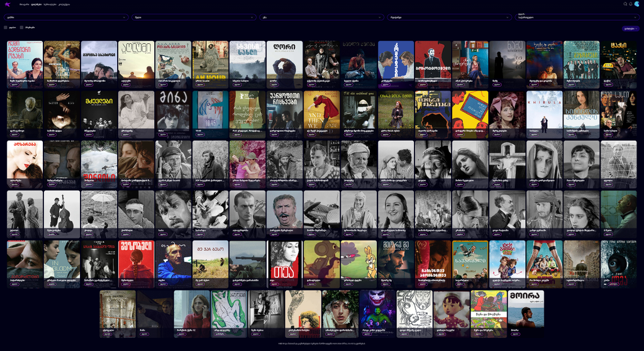Open the double bass player poster
The width and height of the screenshot is (644, 351).
62,214
